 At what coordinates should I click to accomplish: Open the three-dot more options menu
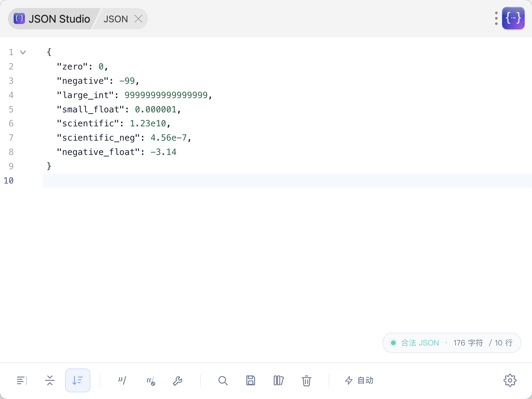click(x=496, y=19)
